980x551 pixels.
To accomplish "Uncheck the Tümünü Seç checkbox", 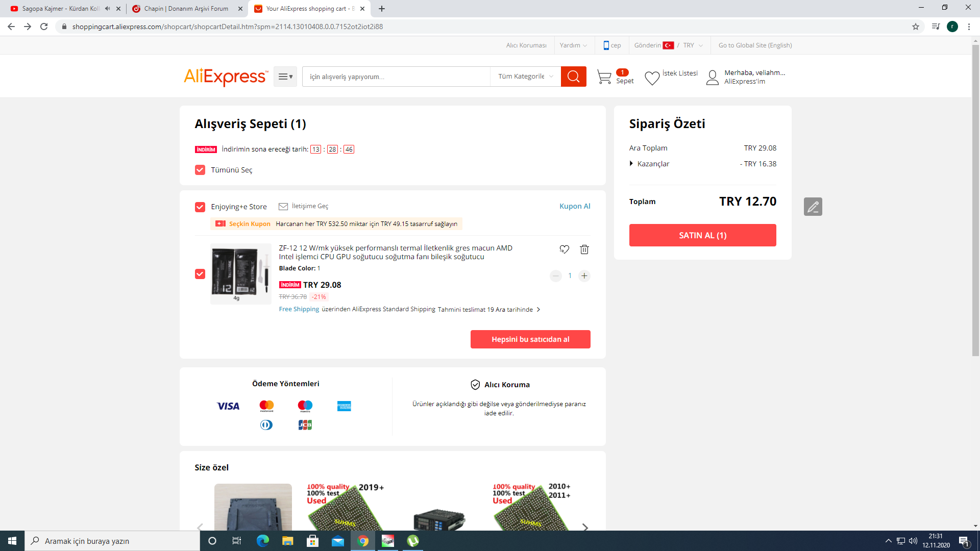I will 200,170.
